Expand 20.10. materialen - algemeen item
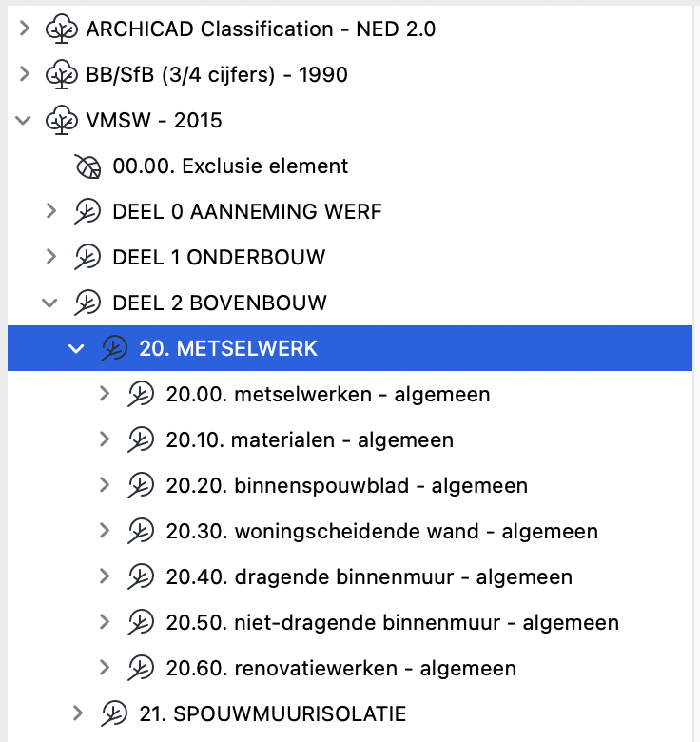Viewport: 700px width, 742px height. click(105, 440)
